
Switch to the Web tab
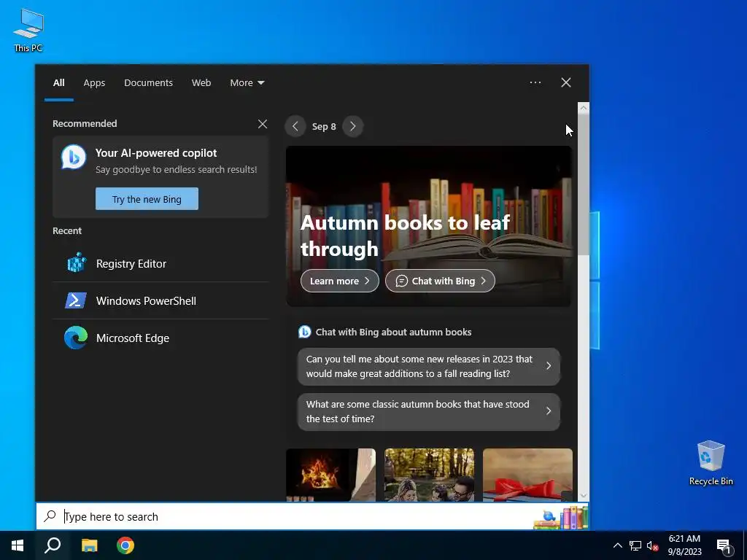(x=201, y=83)
